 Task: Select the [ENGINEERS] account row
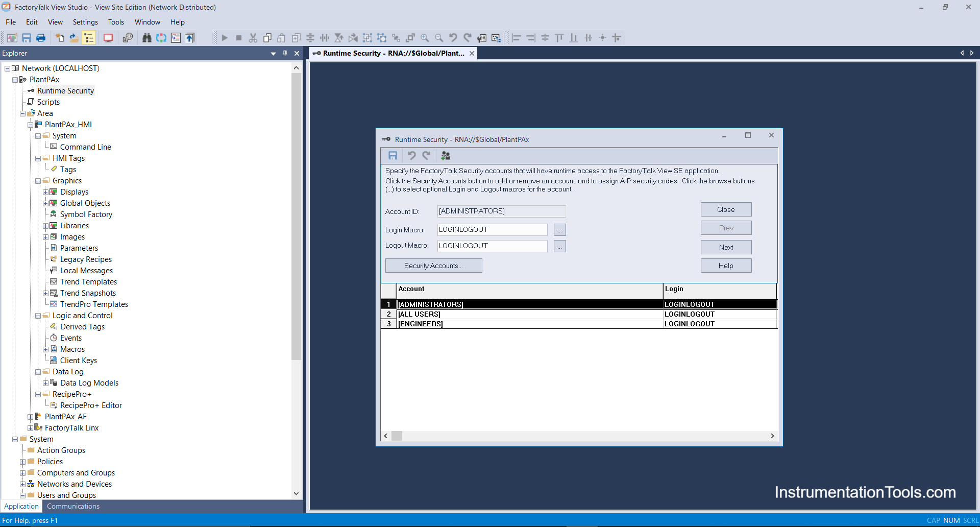pyautogui.click(x=579, y=324)
